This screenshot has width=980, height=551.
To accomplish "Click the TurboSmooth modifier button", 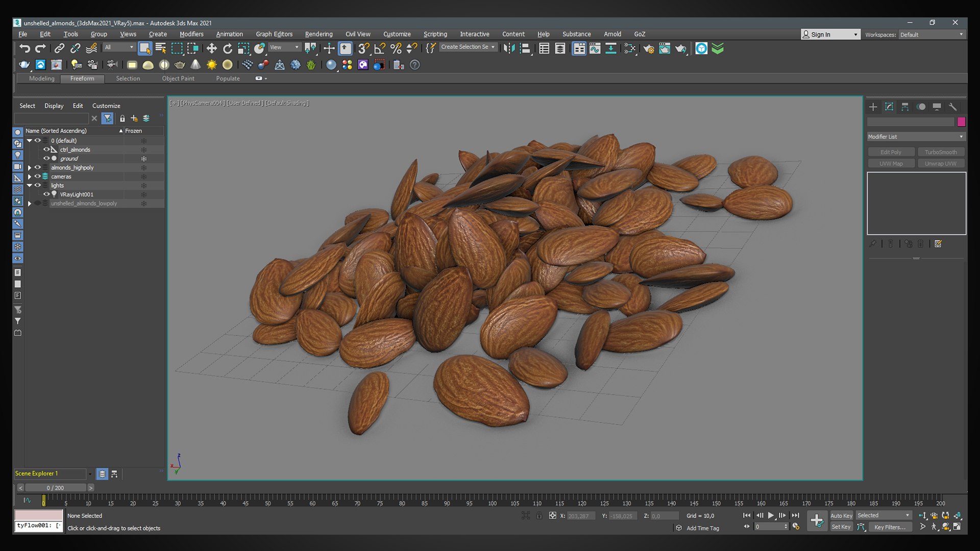I will 941,152.
